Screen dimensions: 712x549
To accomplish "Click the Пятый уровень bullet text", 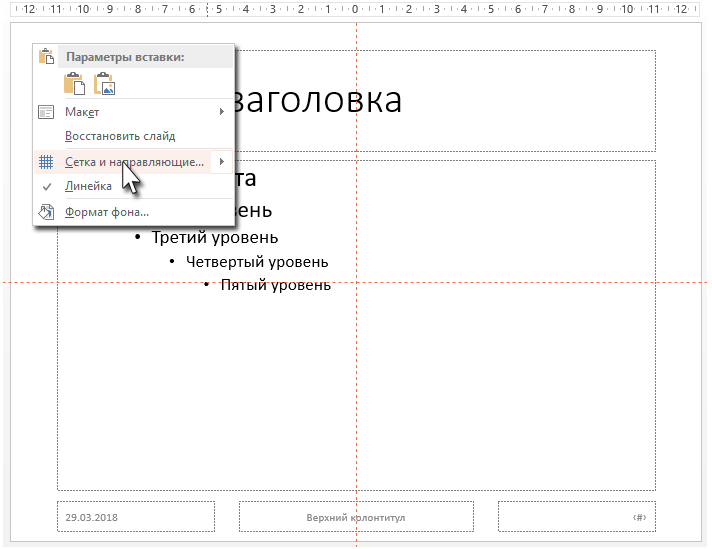I will (x=276, y=285).
